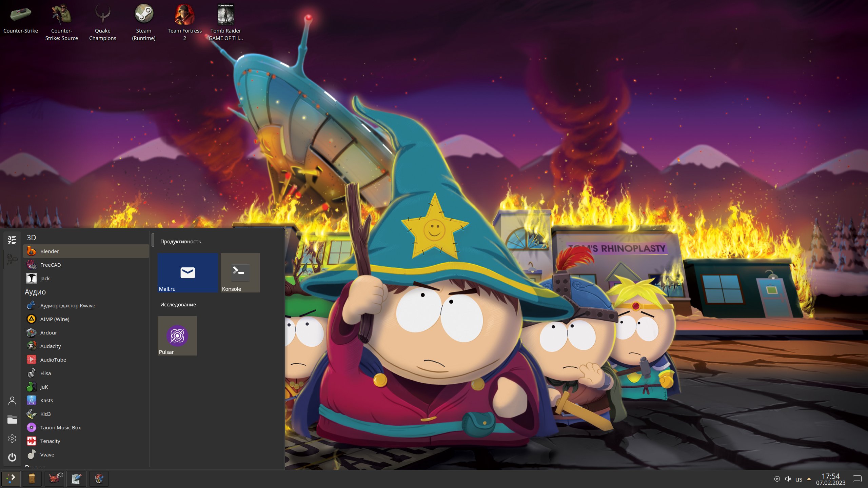Launch Audacity from the Аудио list
This screenshot has width=868, height=488.
click(86, 346)
